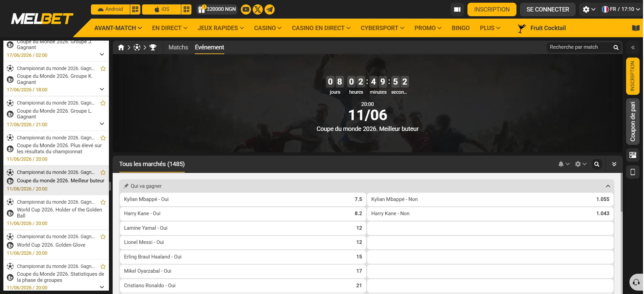Open PROMO menu
Viewport: 644px width, 294px height.
point(428,28)
